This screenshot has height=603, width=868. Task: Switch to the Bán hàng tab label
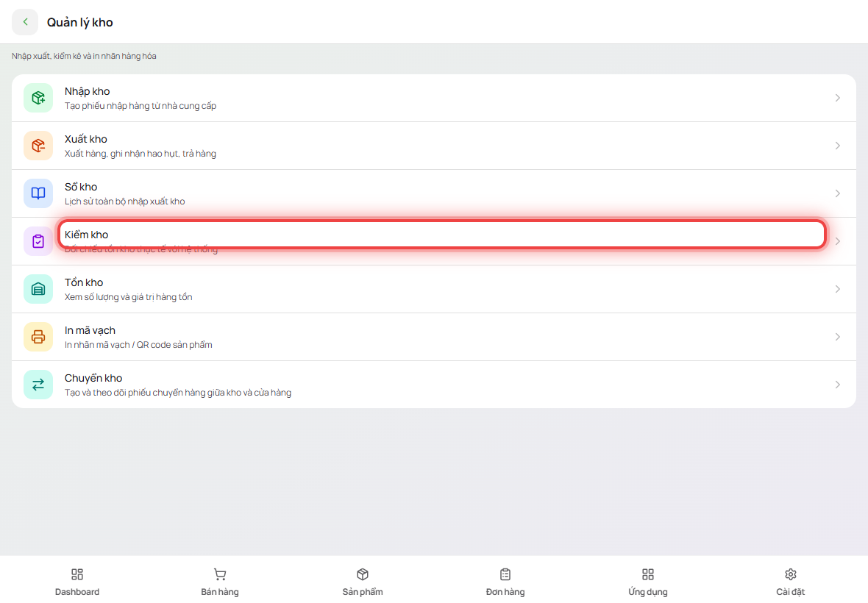point(220,592)
